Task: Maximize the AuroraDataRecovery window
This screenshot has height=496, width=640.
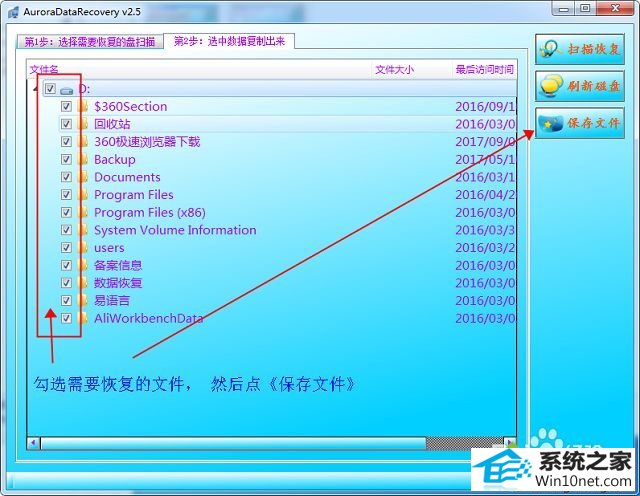Action: (x=586, y=8)
